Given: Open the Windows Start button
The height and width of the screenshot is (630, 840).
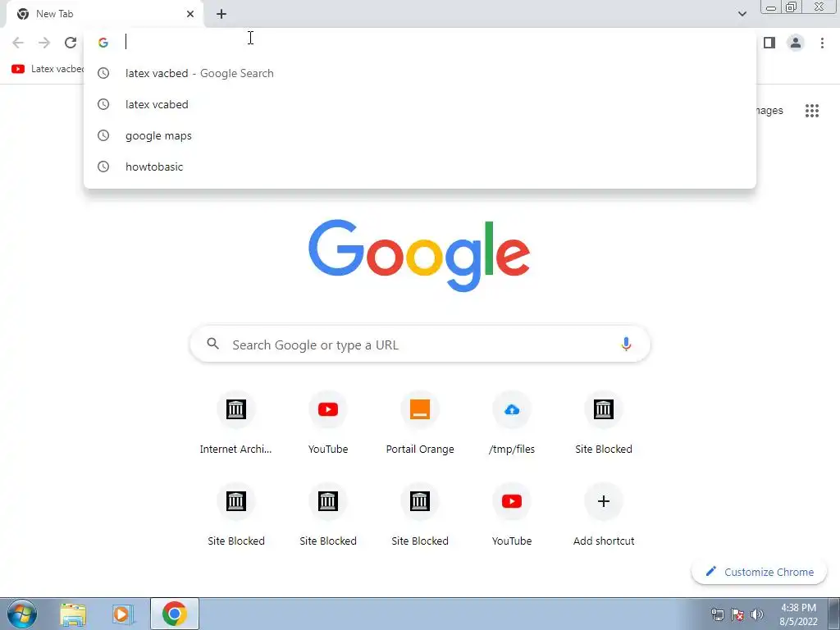Looking at the screenshot, I should tap(22, 614).
